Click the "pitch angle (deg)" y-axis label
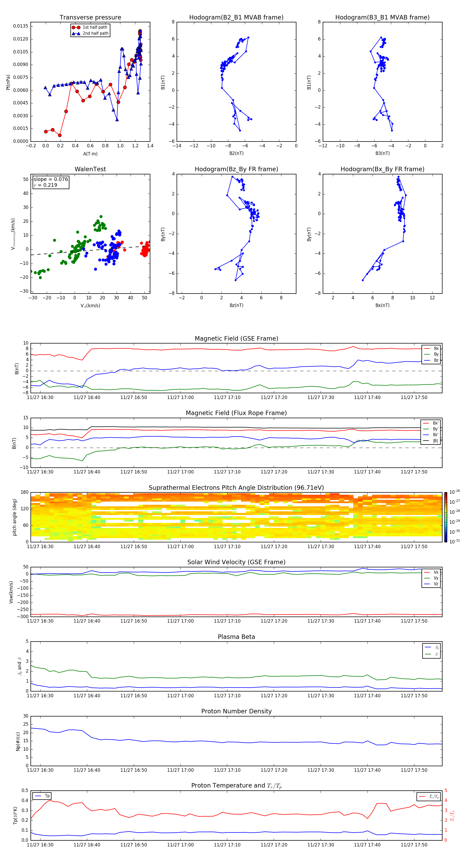473x868 pixels. 14,517
